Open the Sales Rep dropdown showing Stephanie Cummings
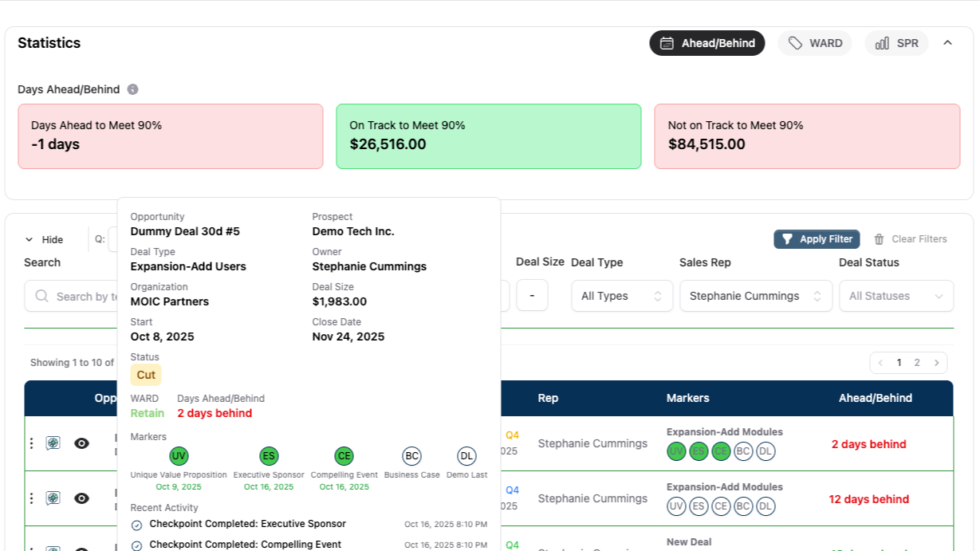Viewport: 980px width, 551px height. click(x=755, y=296)
